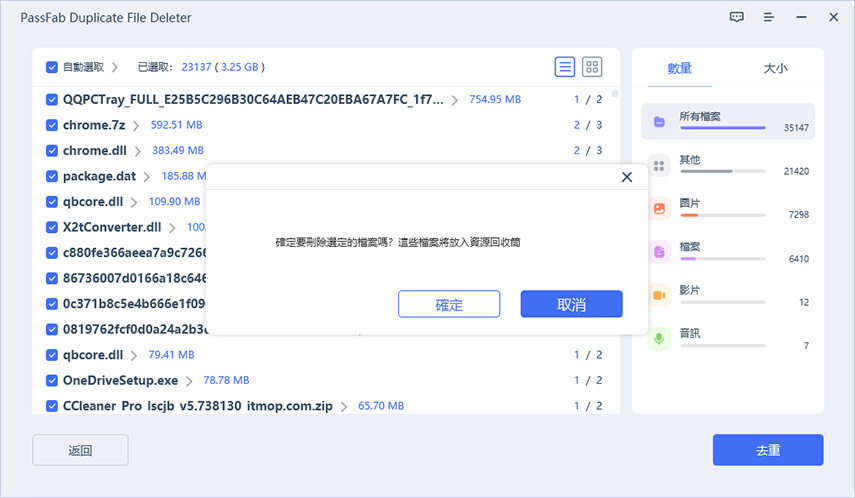The height and width of the screenshot is (498, 855).
Task: Uncheck the c880fe366aeea7a9c726 file checkbox
Action: point(52,253)
